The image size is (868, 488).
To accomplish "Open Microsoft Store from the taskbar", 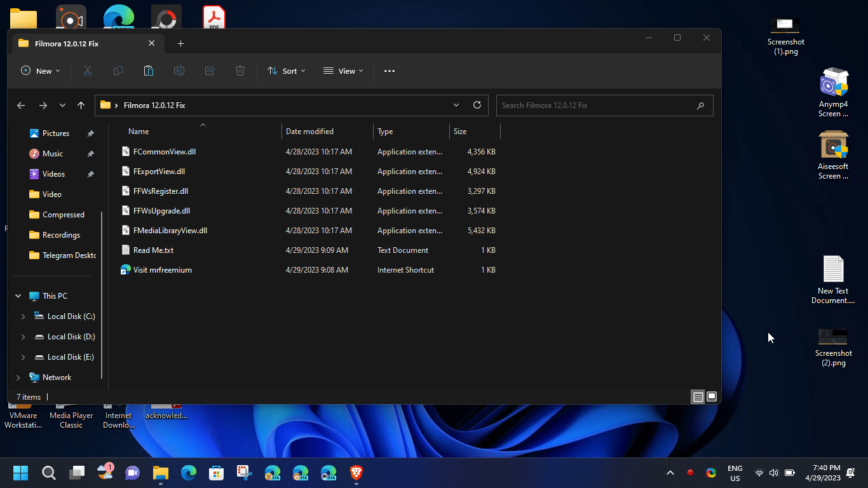I will coord(217,473).
